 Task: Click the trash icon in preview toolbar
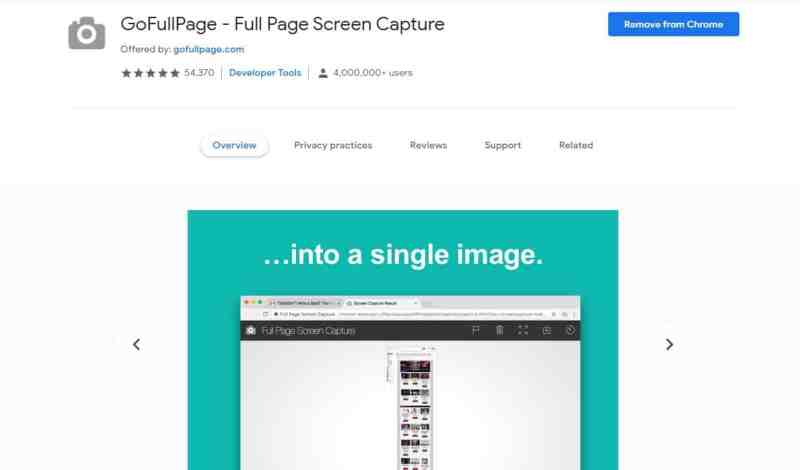click(x=499, y=331)
